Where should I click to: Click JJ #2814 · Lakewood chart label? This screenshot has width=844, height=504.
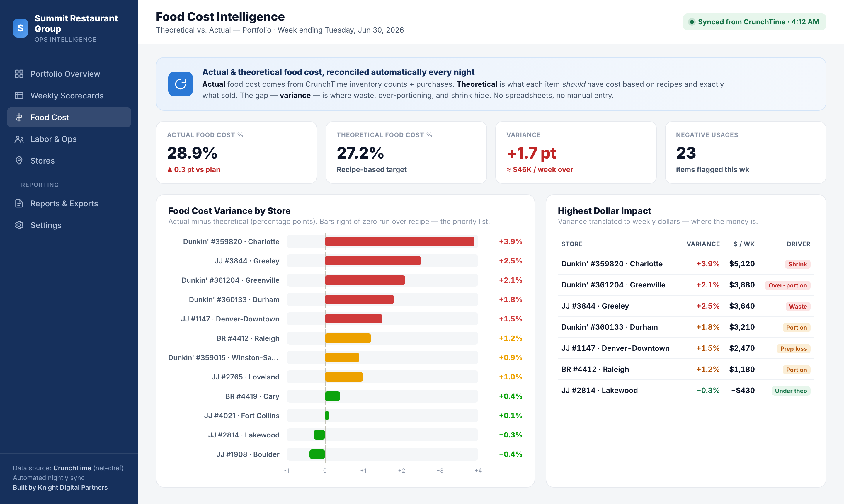click(244, 435)
